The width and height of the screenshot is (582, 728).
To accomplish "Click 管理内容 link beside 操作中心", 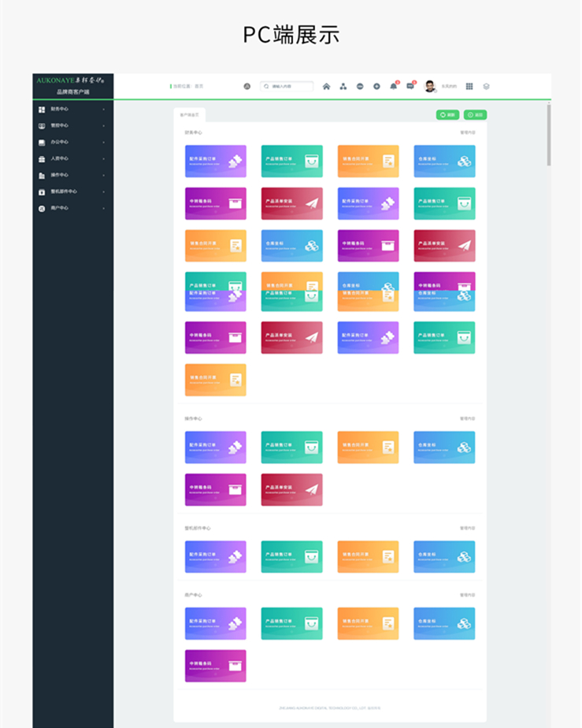I will click(x=467, y=419).
